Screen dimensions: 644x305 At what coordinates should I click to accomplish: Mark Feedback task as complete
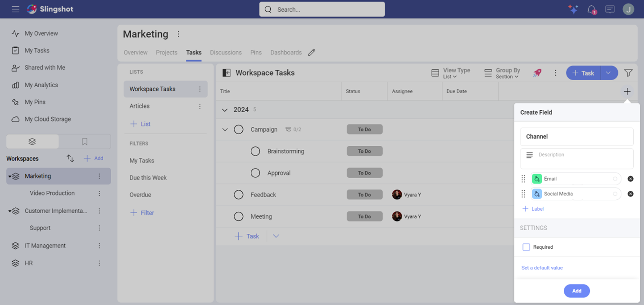[x=239, y=195]
